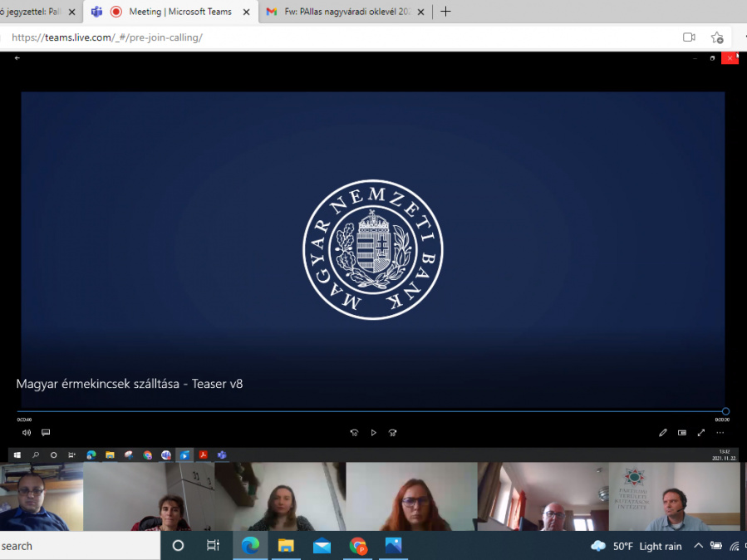The height and width of the screenshot is (560, 747).
Task: Click the teams.live.com address bar
Action: coord(333,37)
